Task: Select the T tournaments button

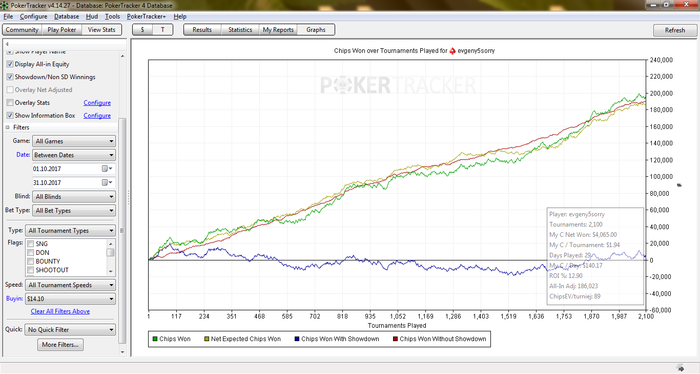Action: click(x=162, y=30)
